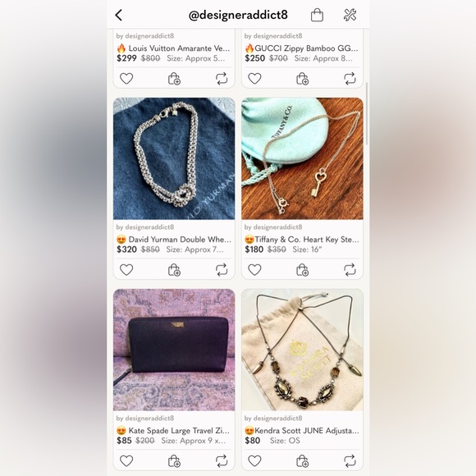Share the Kendra Scott JUNE listing
Image resolution: width=476 pixels, height=476 pixels.
point(350,461)
